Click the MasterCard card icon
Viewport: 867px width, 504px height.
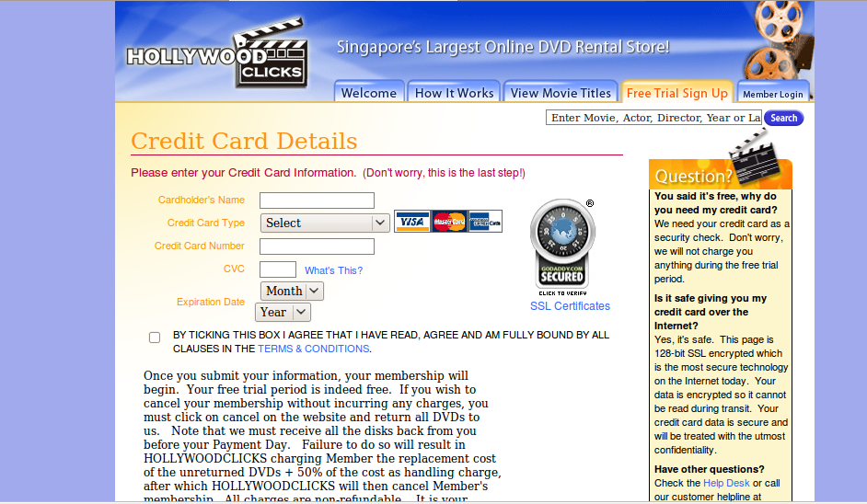pos(449,222)
